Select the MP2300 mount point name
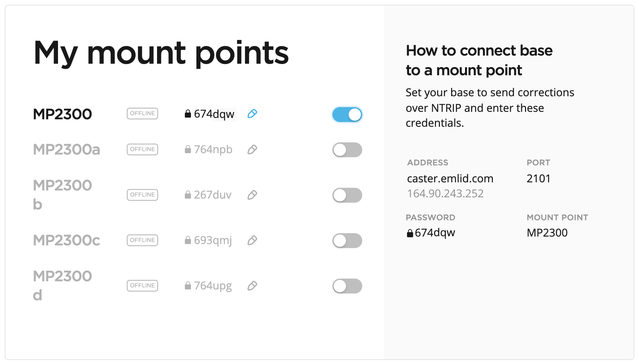 [62, 114]
